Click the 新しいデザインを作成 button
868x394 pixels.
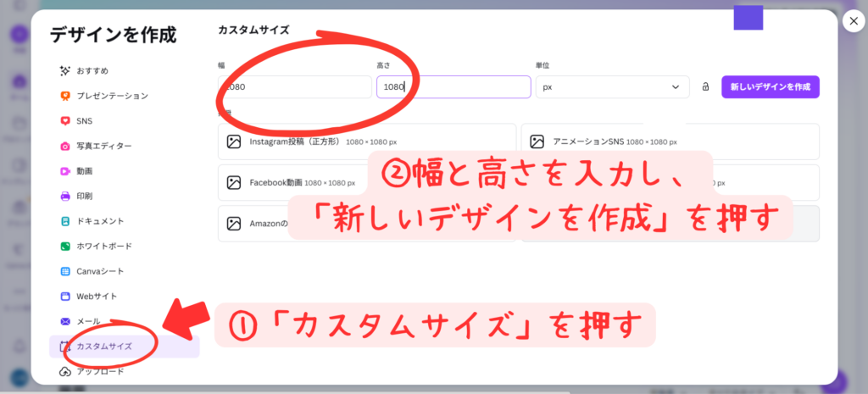770,87
